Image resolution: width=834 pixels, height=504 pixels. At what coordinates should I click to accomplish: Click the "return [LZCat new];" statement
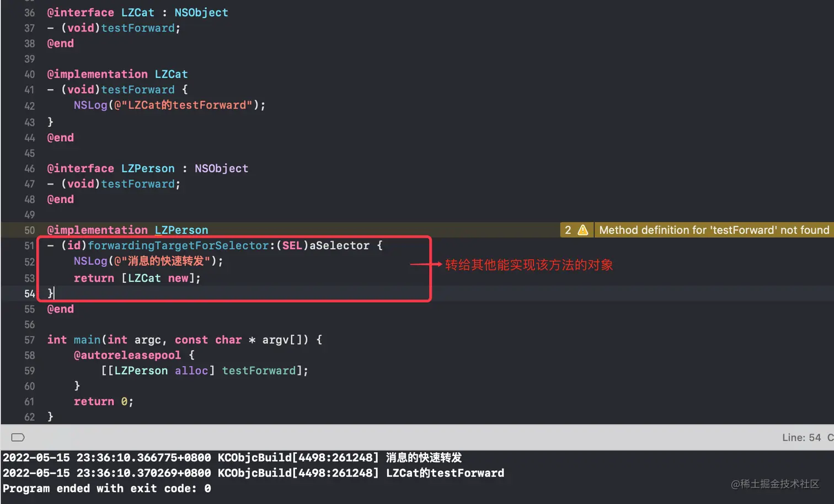pyautogui.click(x=137, y=278)
